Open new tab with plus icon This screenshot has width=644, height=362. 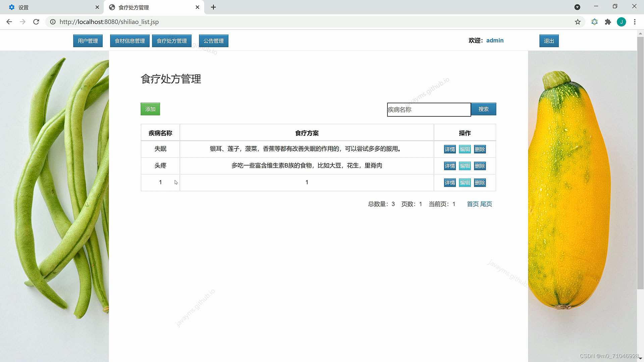pos(213,7)
